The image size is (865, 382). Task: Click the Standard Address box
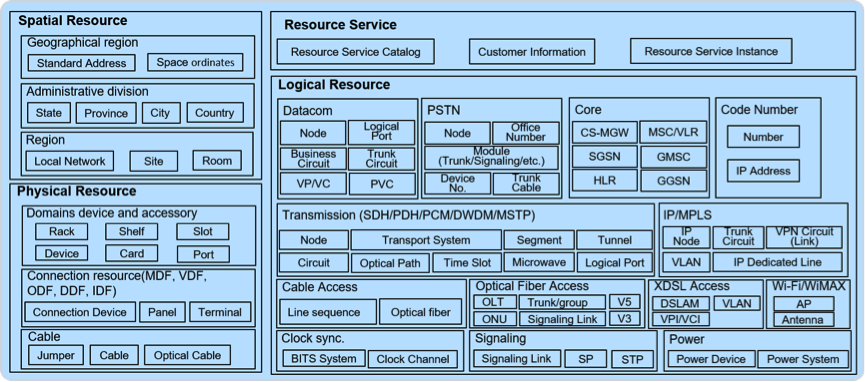[81, 63]
